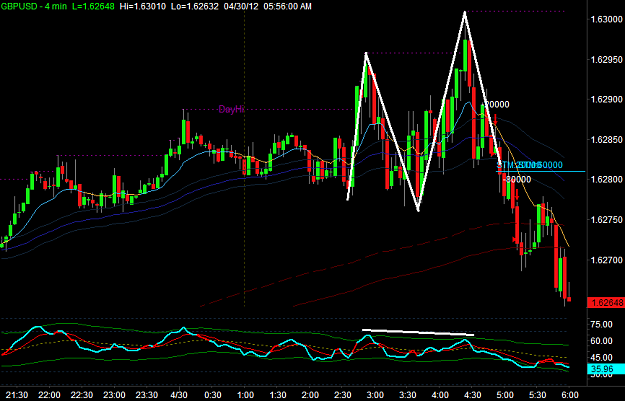The width and height of the screenshot is (625, 401).
Task: Click the 4:00 time axis label
Action: point(440,395)
